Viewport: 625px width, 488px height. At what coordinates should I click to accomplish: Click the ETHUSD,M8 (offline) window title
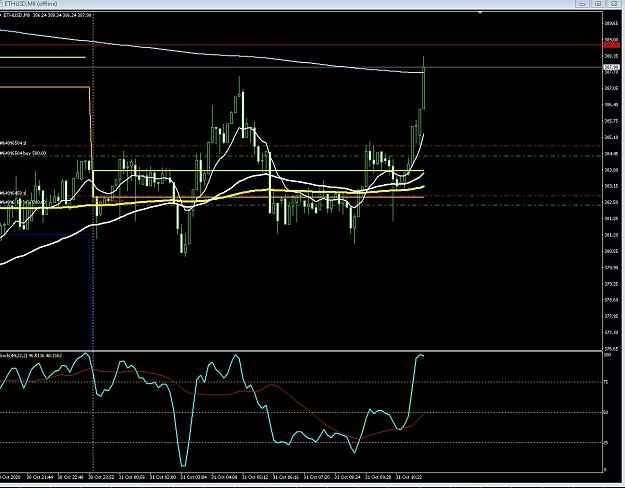click(31, 4)
